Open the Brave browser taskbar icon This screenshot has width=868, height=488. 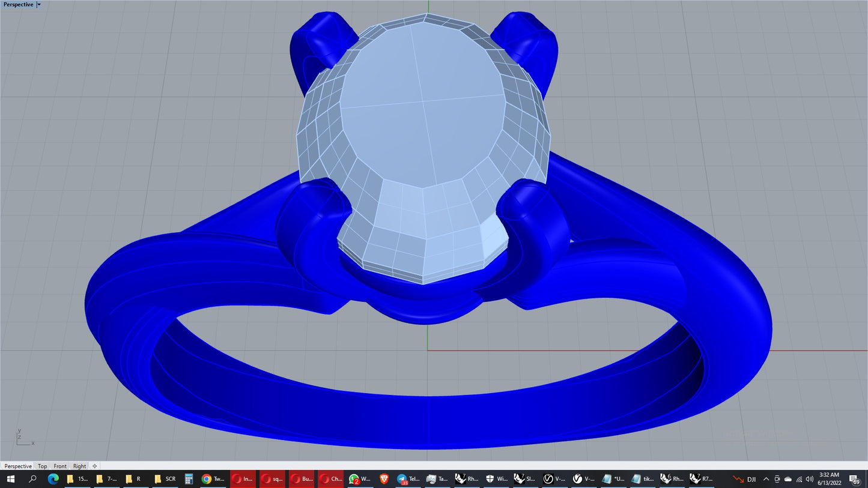tap(384, 479)
